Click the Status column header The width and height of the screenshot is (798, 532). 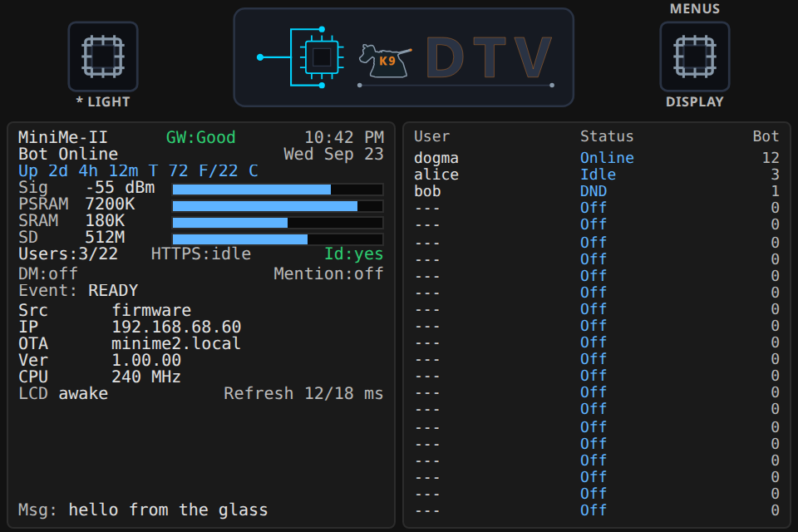point(607,136)
